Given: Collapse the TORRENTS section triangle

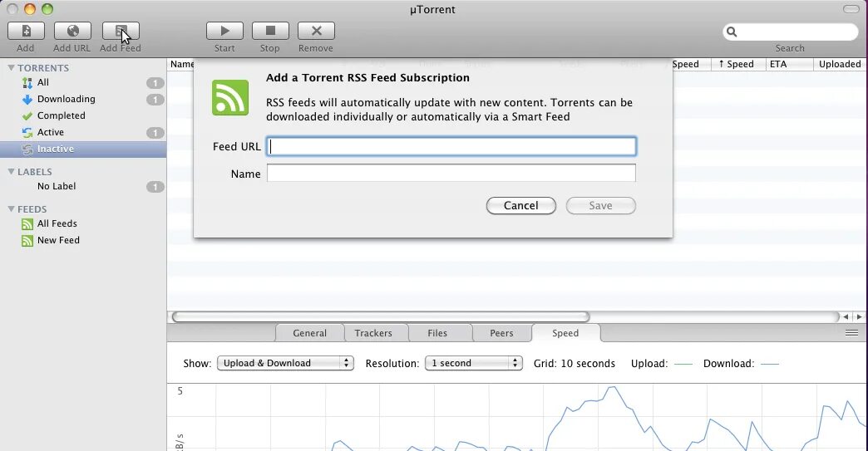Looking at the screenshot, I should [x=11, y=67].
